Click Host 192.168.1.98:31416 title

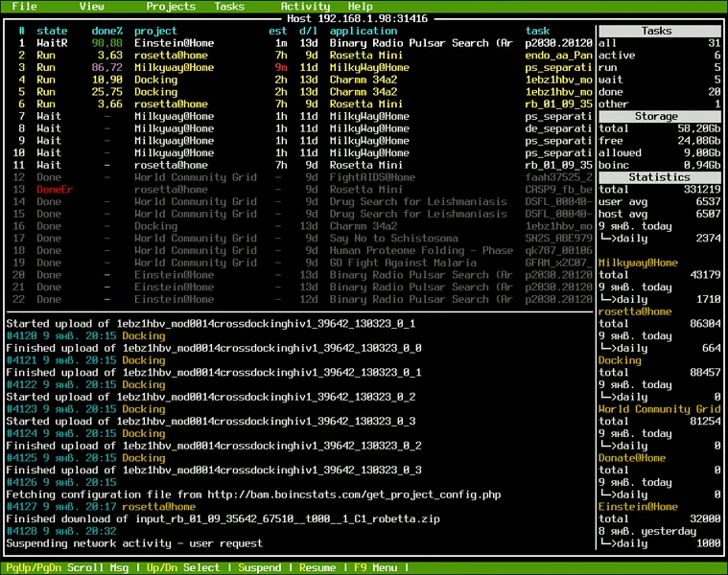[357, 18]
